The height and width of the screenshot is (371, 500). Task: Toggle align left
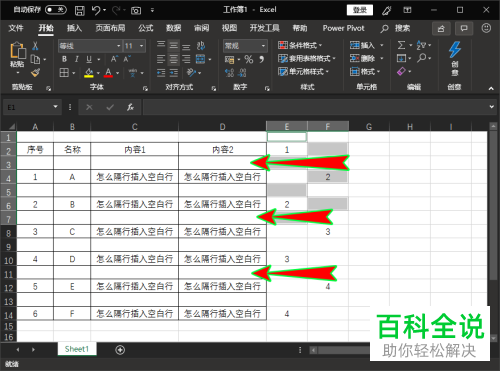point(161,59)
